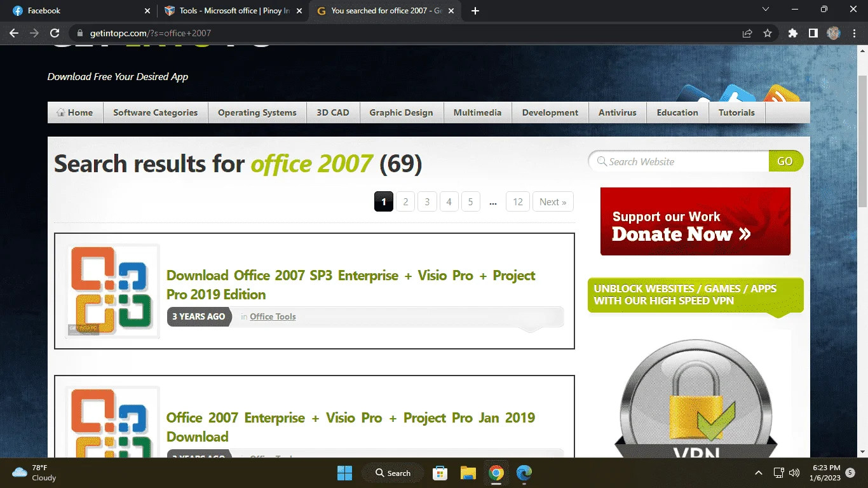Image resolution: width=868 pixels, height=488 pixels.
Task: Open a new browser tab with plus
Action: pos(475,11)
